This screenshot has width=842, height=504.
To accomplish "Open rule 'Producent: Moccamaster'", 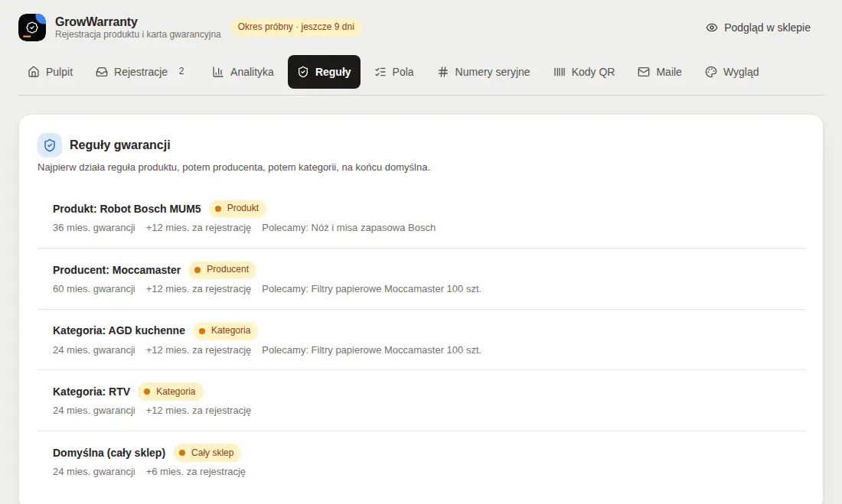I will tap(422, 278).
